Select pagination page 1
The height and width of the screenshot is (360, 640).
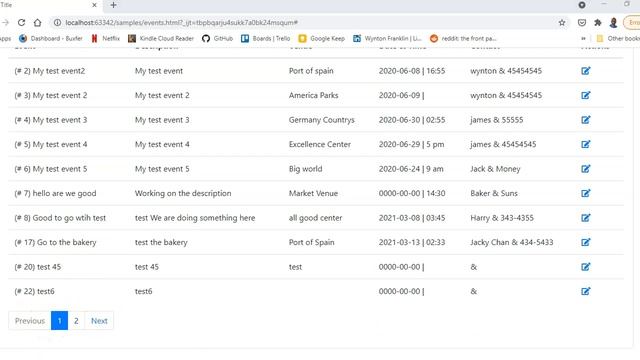(60, 321)
